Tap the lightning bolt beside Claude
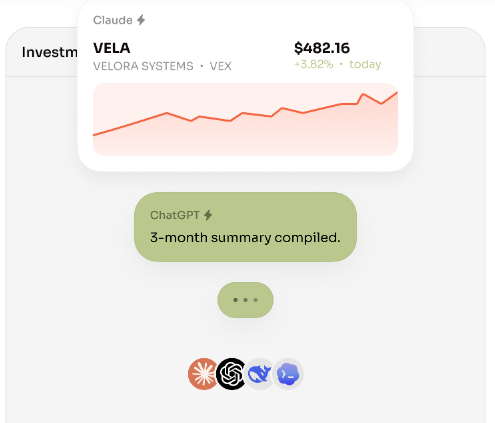Screen dimensions: 495x423 coord(141,20)
